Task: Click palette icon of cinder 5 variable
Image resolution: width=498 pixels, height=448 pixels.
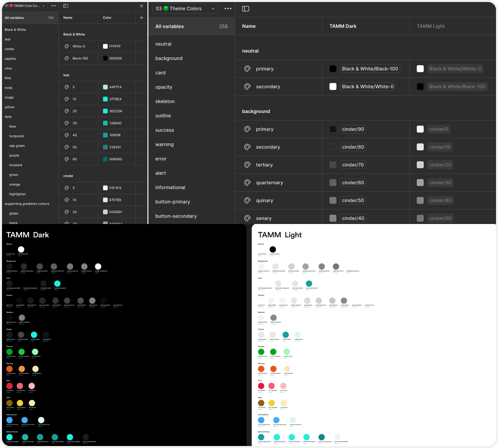Action: tap(67, 188)
